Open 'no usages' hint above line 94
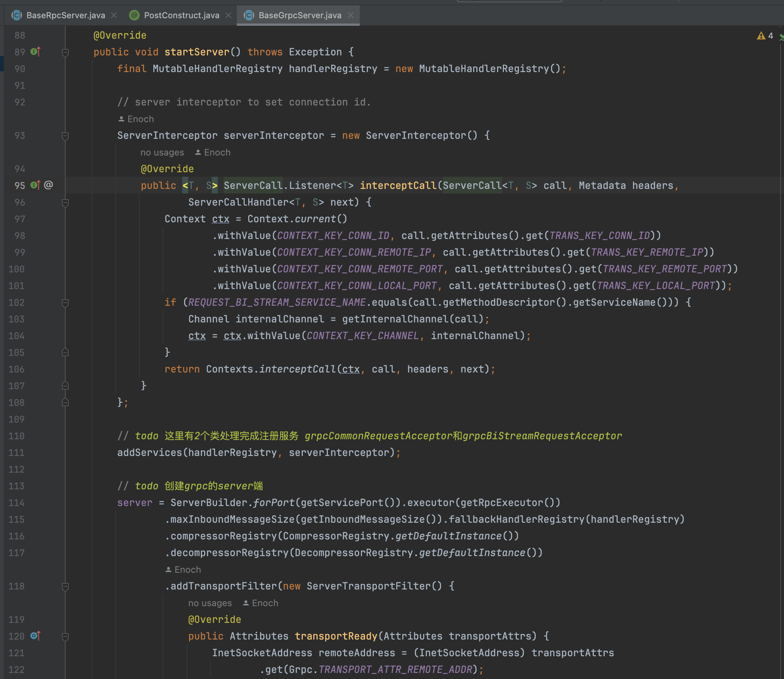Viewport: 784px width, 679px height. point(162,152)
